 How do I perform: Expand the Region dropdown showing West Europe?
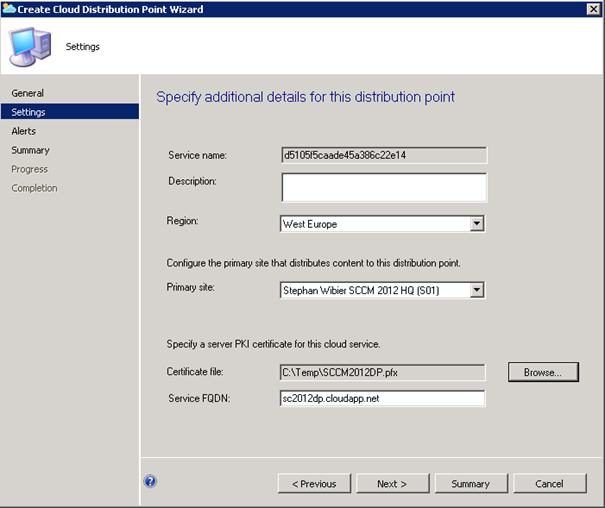(476, 224)
